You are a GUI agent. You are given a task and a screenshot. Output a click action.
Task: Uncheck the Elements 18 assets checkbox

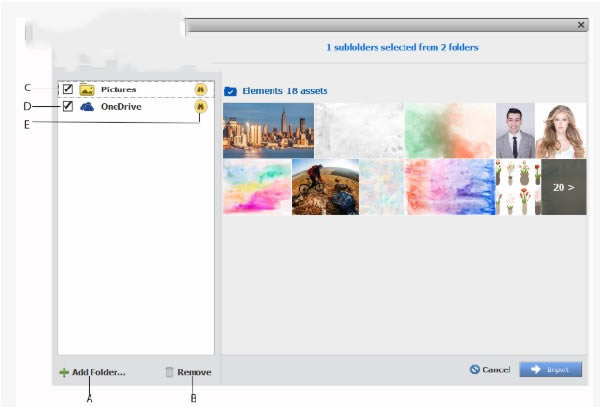230,91
